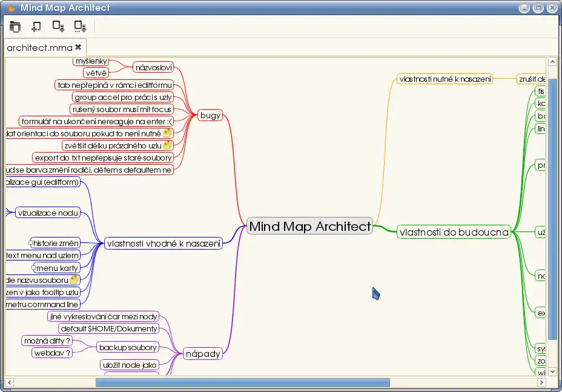The height and width of the screenshot is (392, 562).
Task: Select the orange 'zrušit de' node
Action: tap(531, 79)
